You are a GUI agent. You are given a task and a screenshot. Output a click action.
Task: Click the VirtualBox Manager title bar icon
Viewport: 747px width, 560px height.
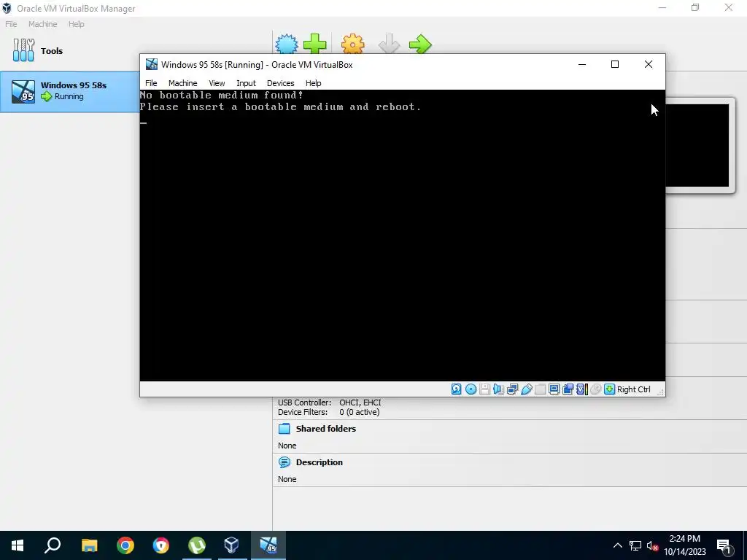(7, 8)
